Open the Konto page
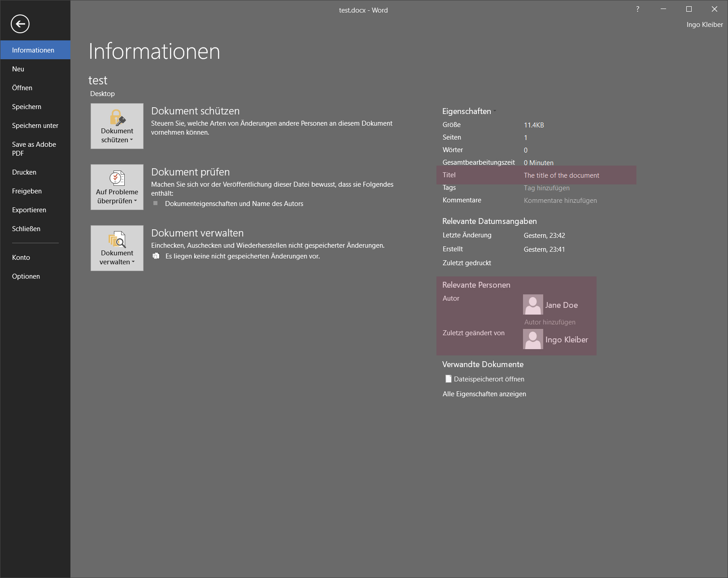Screen dimensions: 728x578 click(x=35, y=257)
